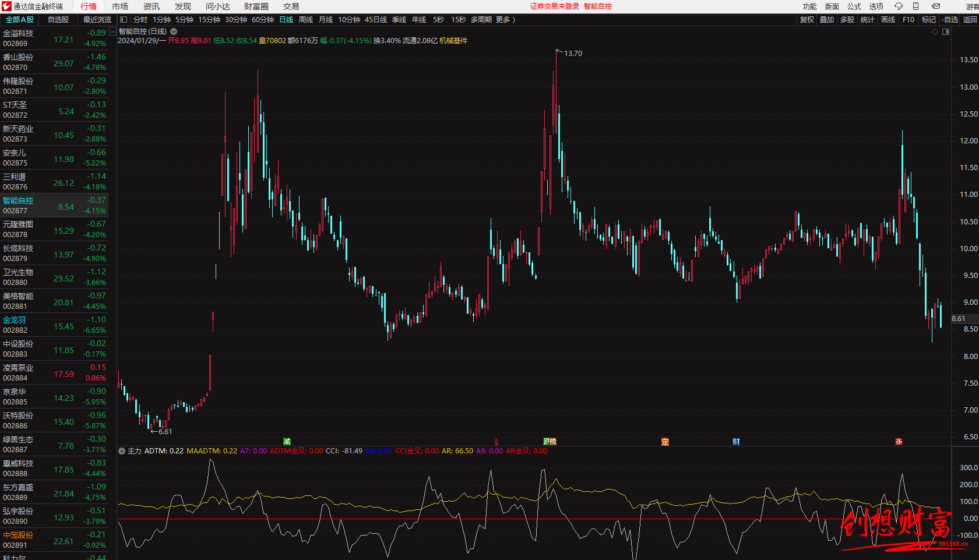
Task: Open 多周期 multi-period view
Action: 481,20
